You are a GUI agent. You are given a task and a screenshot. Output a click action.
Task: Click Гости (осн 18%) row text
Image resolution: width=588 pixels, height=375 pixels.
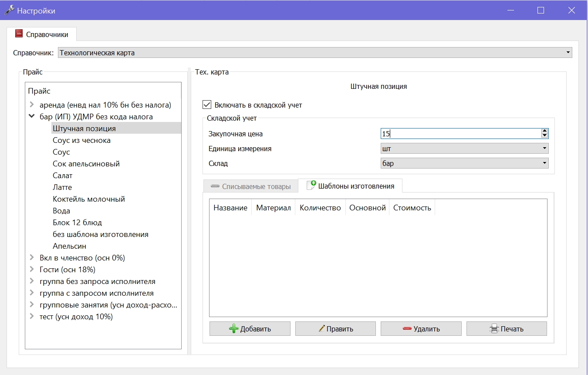pos(68,270)
